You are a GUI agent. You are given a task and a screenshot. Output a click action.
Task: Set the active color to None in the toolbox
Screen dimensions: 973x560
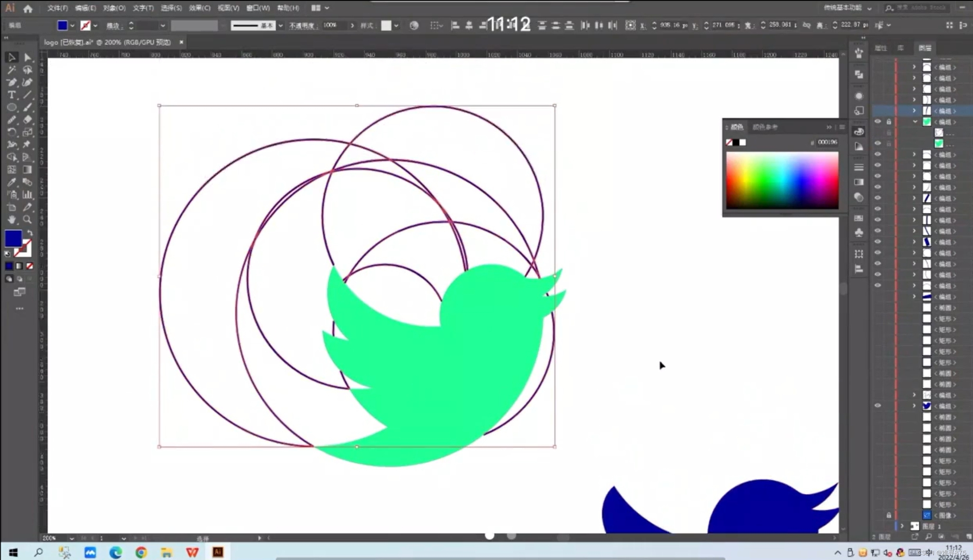click(x=29, y=266)
